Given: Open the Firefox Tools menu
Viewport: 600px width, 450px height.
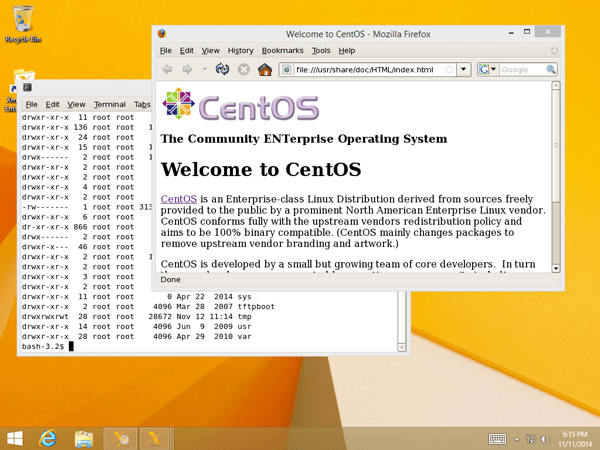Looking at the screenshot, I should (x=320, y=50).
